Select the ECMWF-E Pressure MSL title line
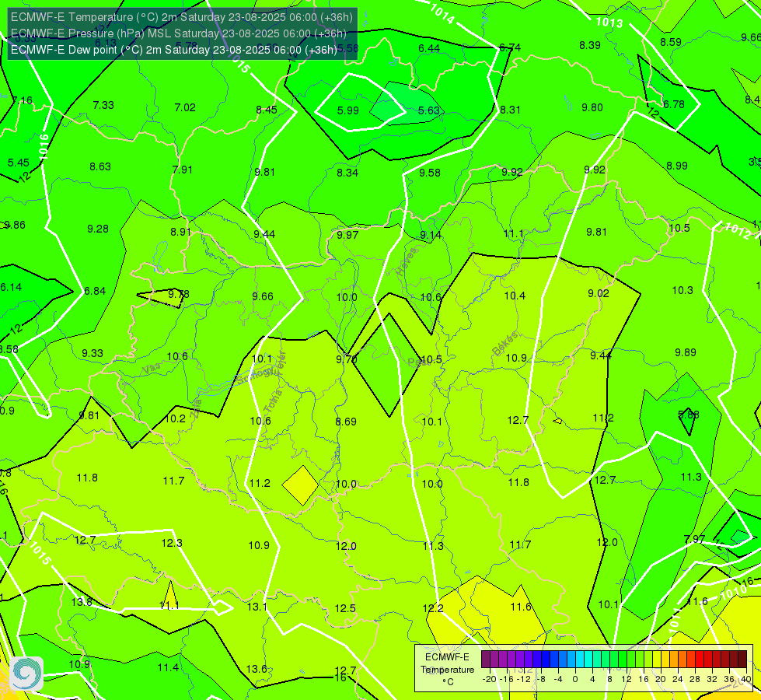761x700 pixels. (179, 33)
